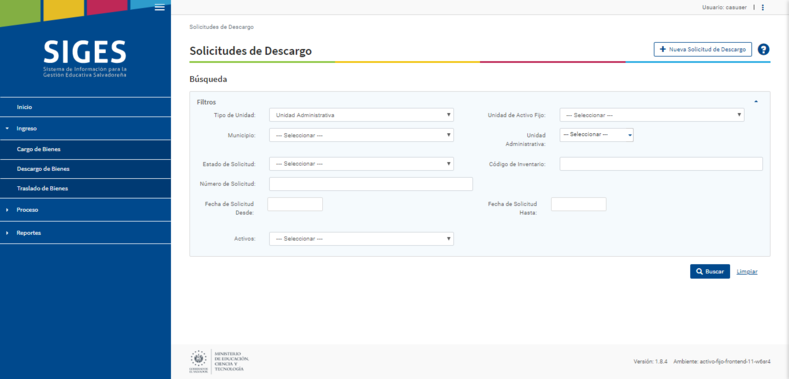
Task: Open the Unidad de Activo Fijo dropdown
Action: point(652,115)
